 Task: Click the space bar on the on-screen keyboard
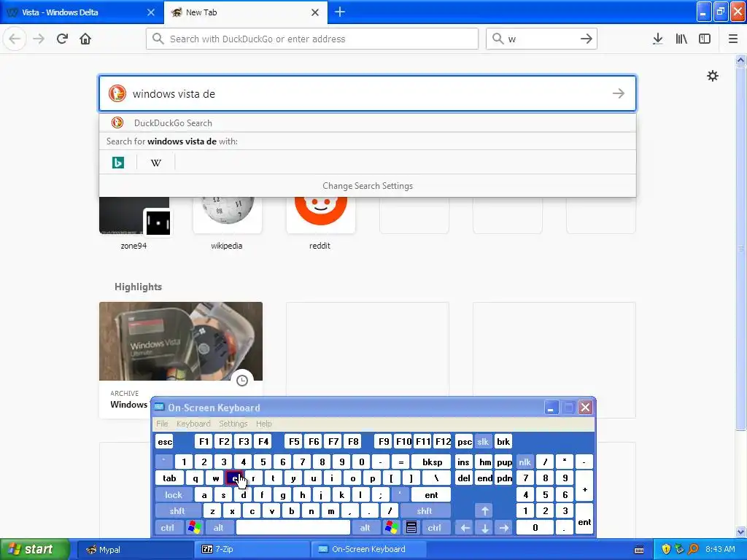293,528
